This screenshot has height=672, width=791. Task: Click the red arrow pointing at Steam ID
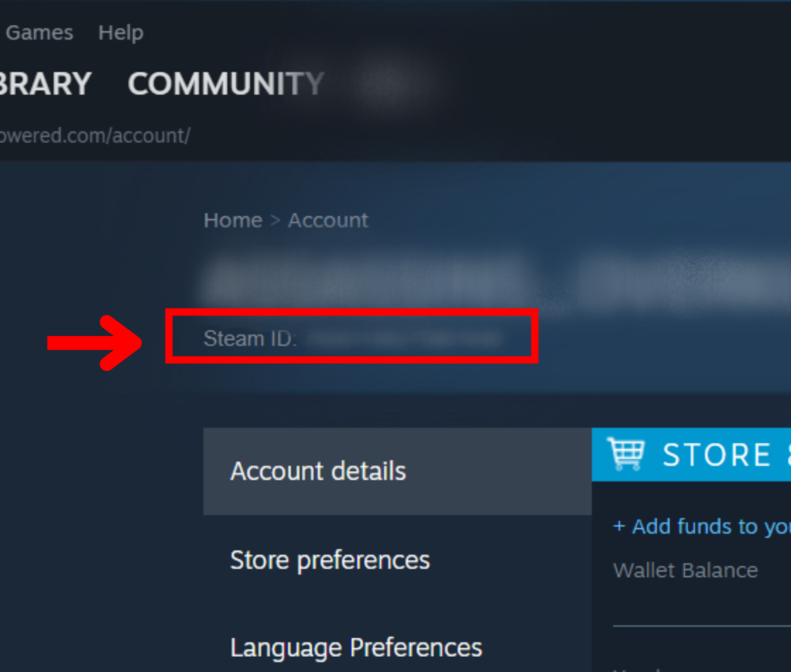pyautogui.click(x=94, y=343)
